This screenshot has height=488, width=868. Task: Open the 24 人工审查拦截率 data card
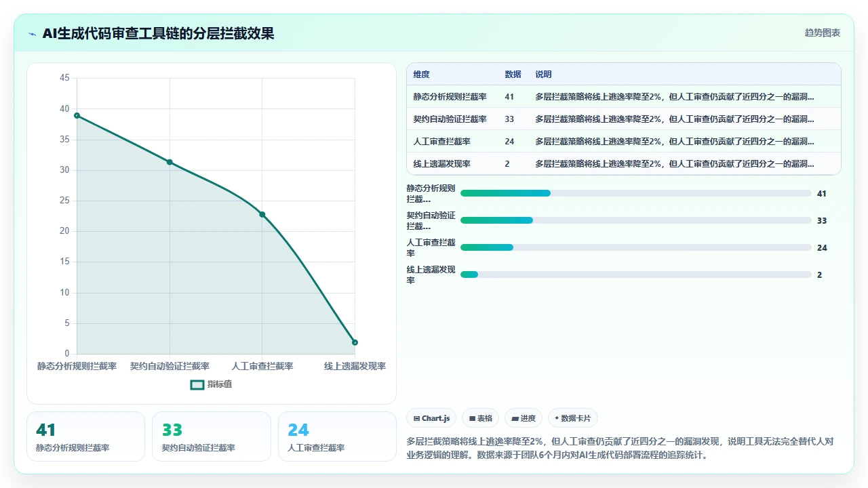pos(337,436)
